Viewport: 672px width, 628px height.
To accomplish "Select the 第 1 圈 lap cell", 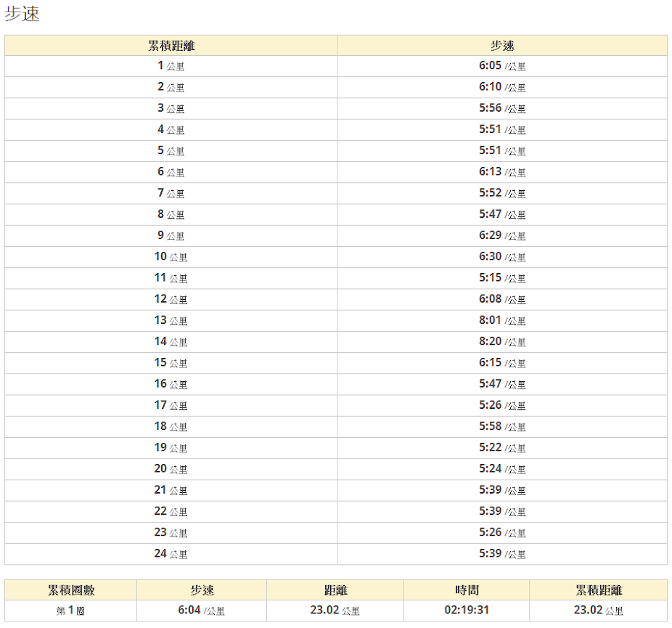I will [70, 611].
